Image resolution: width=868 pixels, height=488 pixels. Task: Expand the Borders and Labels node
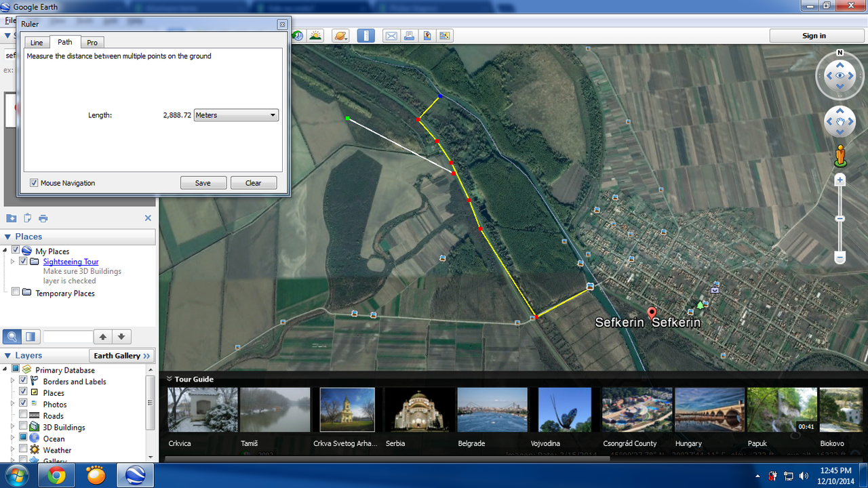(12, 381)
